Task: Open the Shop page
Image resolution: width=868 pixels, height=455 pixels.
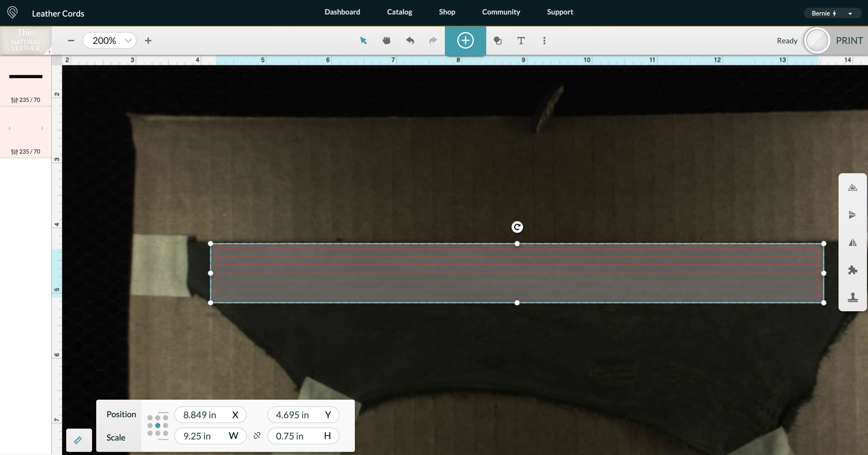Action: (447, 12)
